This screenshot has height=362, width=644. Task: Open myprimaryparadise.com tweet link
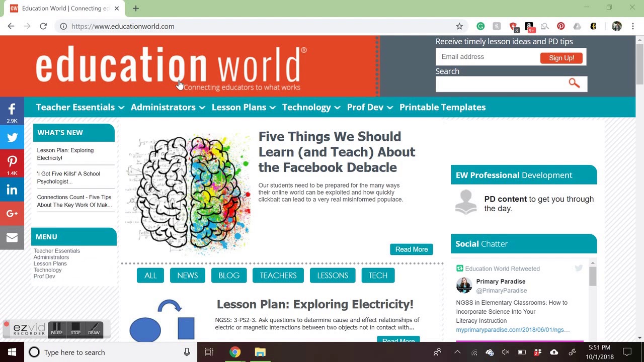coord(513,330)
